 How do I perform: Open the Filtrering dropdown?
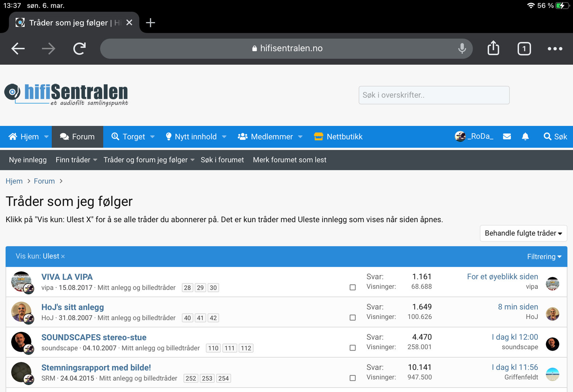(544, 257)
